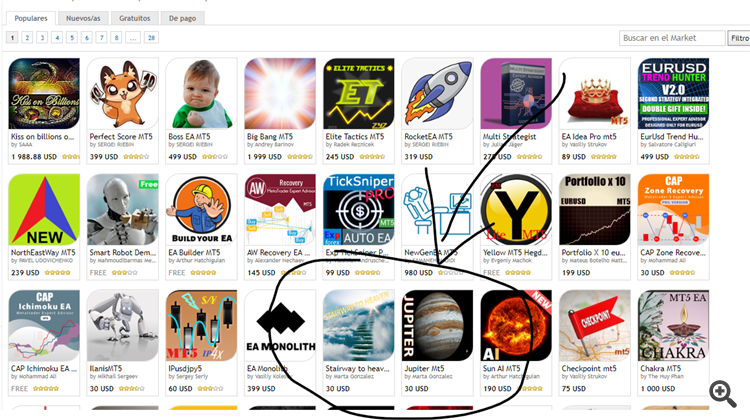Open the Yellow MT5 Hedge icon
This screenshot has width=750, height=420.
[x=516, y=210]
